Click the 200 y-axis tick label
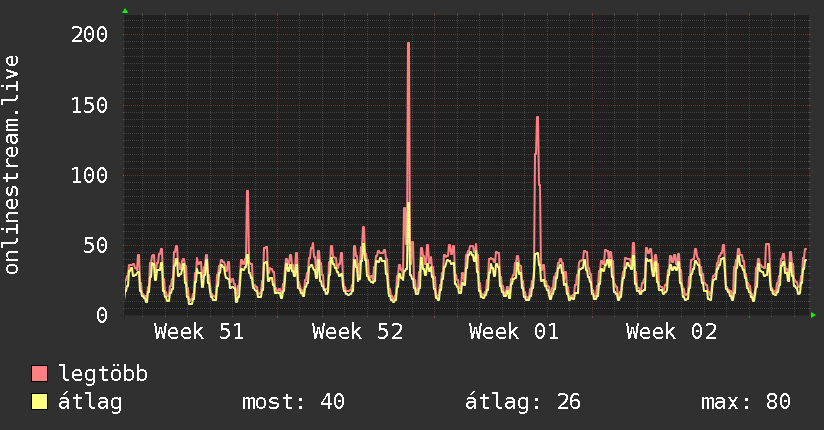824x430 pixels. [x=89, y=35]
